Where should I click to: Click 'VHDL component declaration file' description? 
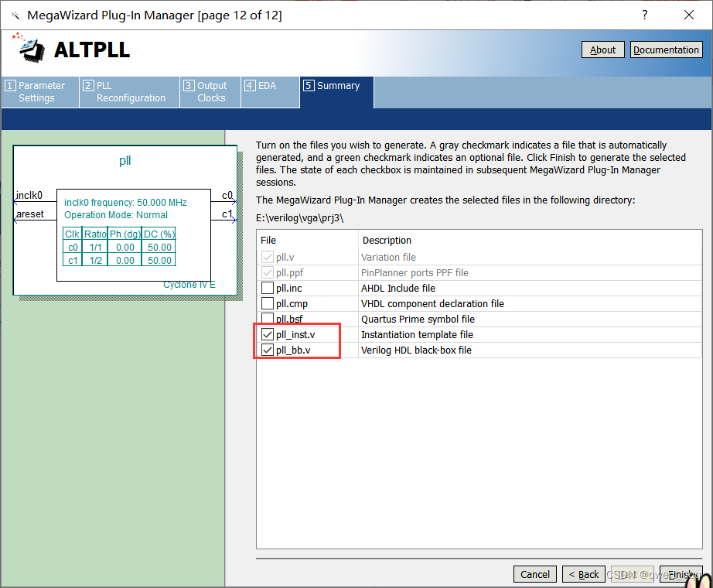432,303
